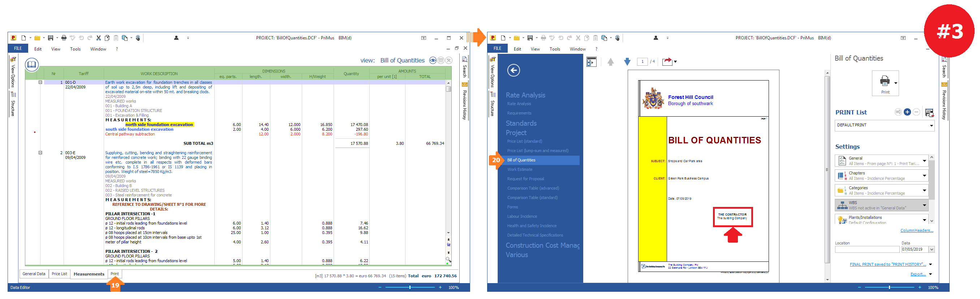Go to next page with the blue down arrow
The image size is (980, 299).
pyautogui.click(x=627, y=62)
